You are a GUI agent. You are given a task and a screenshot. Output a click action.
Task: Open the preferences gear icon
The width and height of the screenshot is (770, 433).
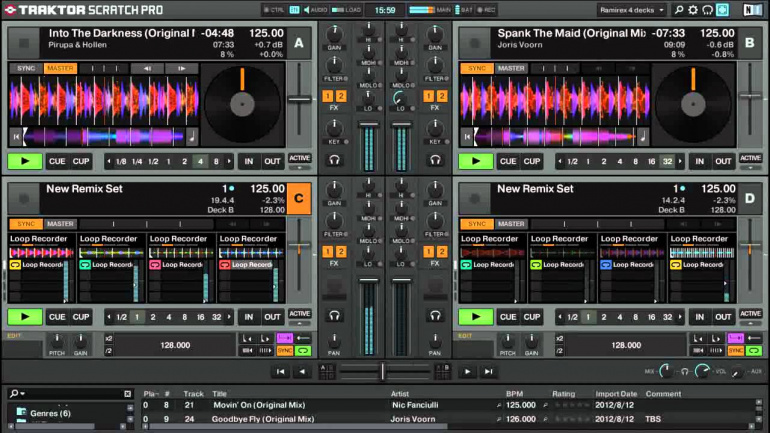pyautogui.click(x=693, y=10)
